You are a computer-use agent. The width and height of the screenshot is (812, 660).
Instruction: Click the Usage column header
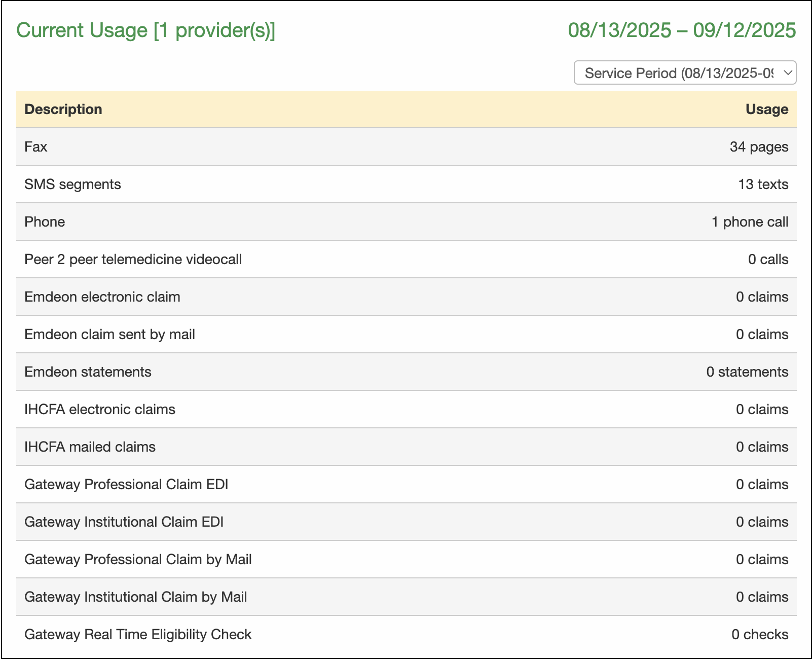(766, 109)
